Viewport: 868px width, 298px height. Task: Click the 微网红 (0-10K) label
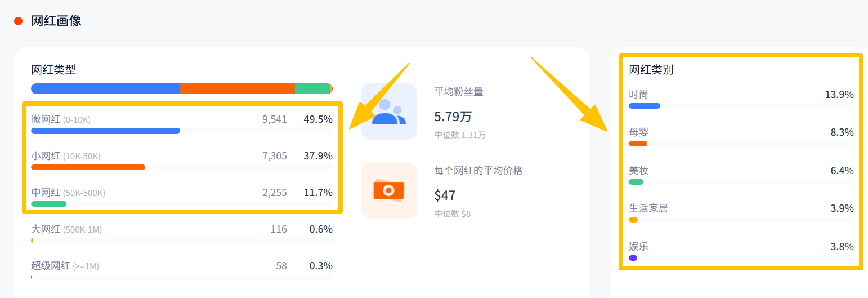61,119
